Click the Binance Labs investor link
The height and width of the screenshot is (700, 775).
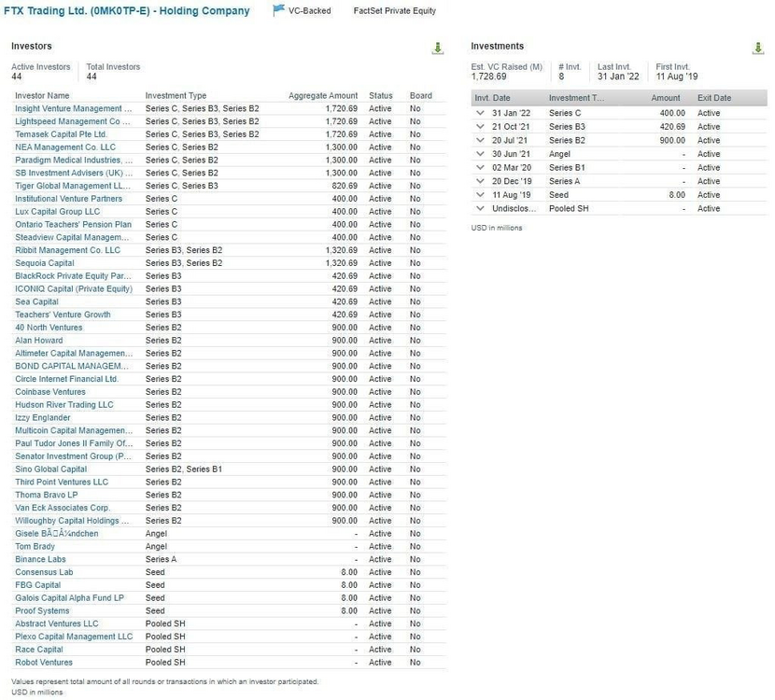coord(39,559)
